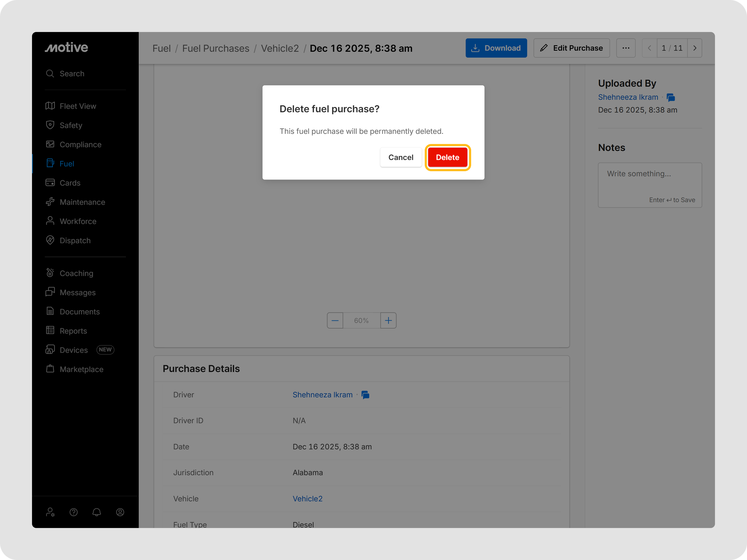747x560 pixels.
Task: Click the help question mark icon
Action: point(73,513)
